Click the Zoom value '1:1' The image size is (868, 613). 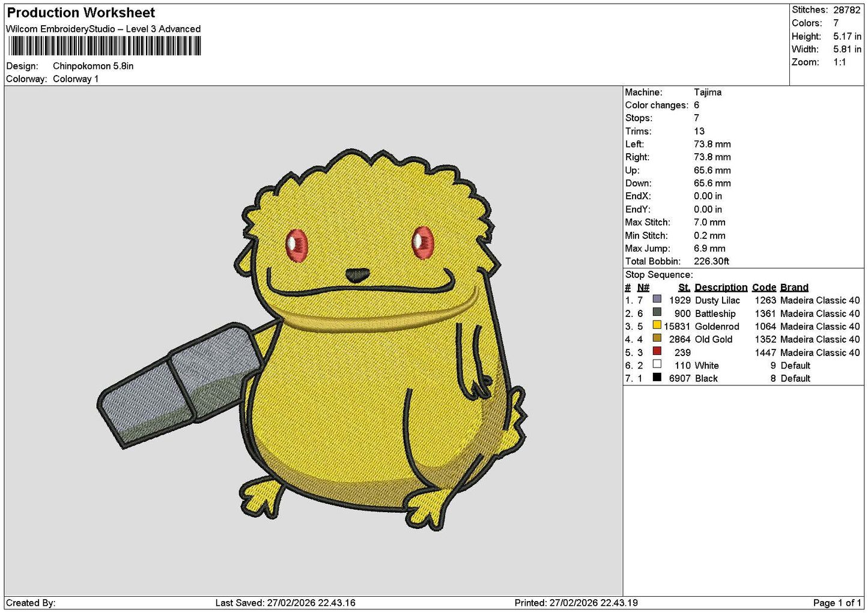(839, 62)
